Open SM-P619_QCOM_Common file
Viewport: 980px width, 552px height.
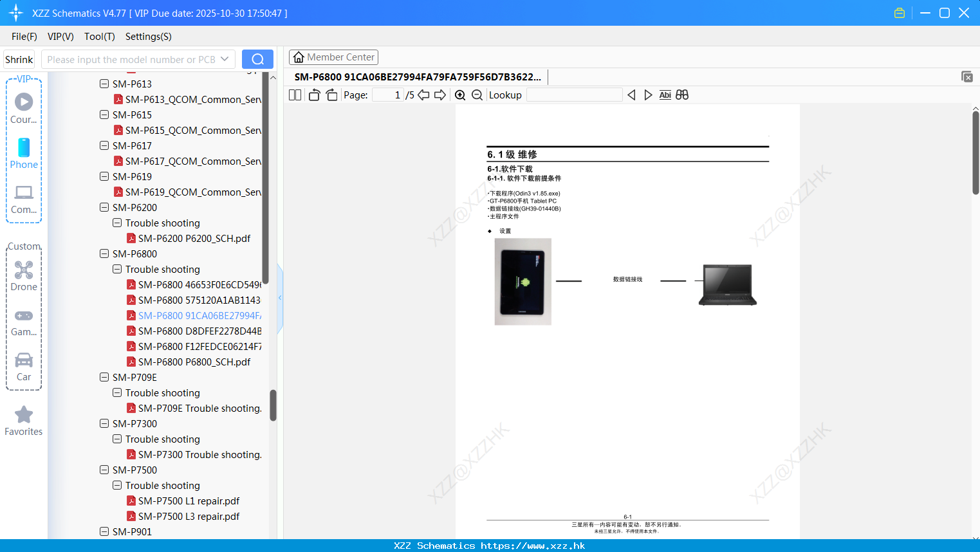[x=187, y=192]
